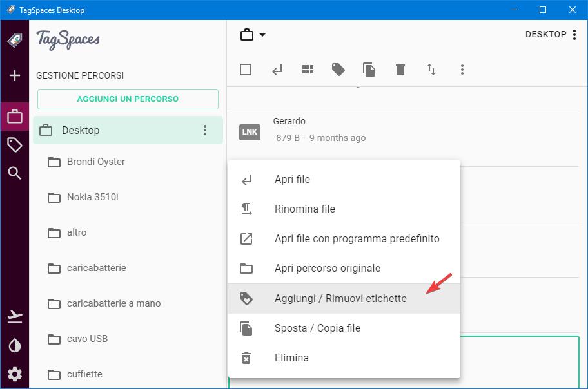Screen dimensions: 588x389
Task: Click the open file return-arrow toolbar icon
Action: pyautogui.click(x=277, y=70)
